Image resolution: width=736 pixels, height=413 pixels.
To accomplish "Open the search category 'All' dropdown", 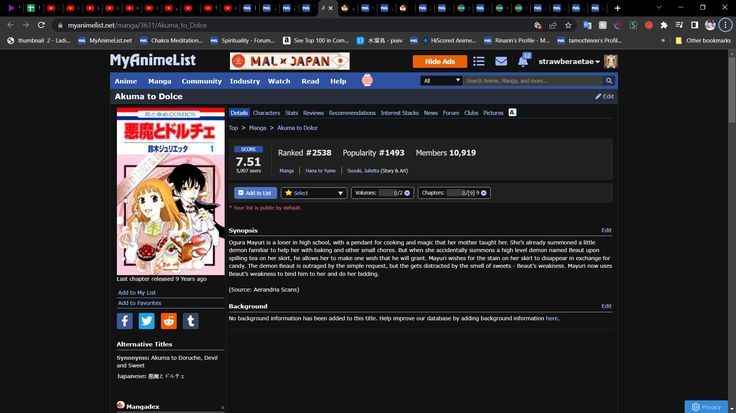I will pos(441,81).
